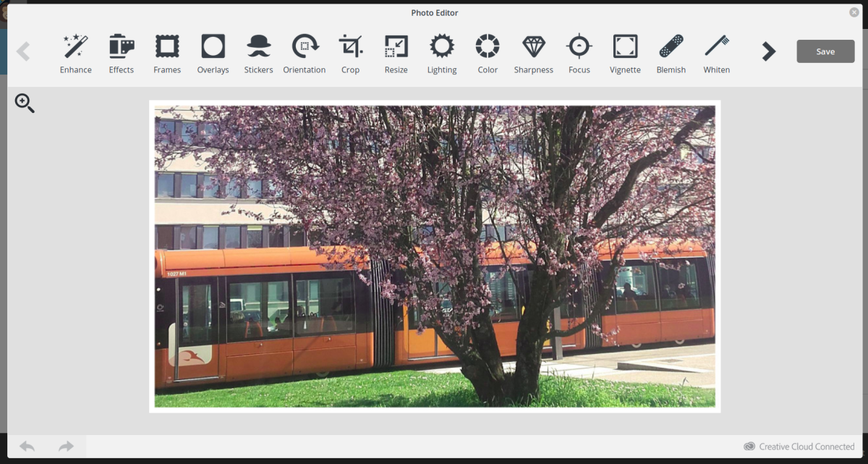
Task: Select the Blemish bandage tool
Action: pos(671,54)
